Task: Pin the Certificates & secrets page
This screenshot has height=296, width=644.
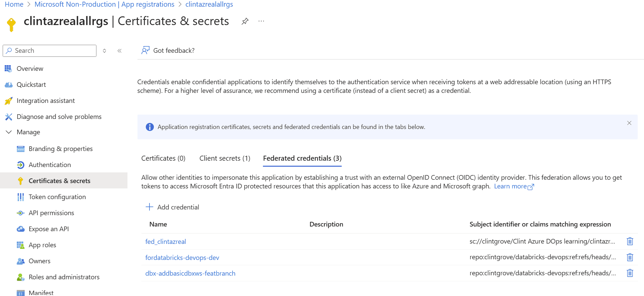Action: point(245,21)
